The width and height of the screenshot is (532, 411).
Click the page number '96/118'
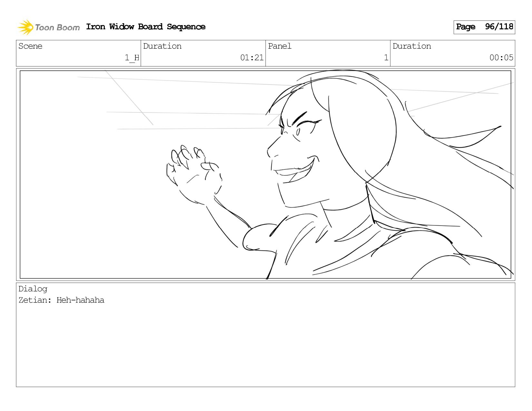click(x=499, y=26)
